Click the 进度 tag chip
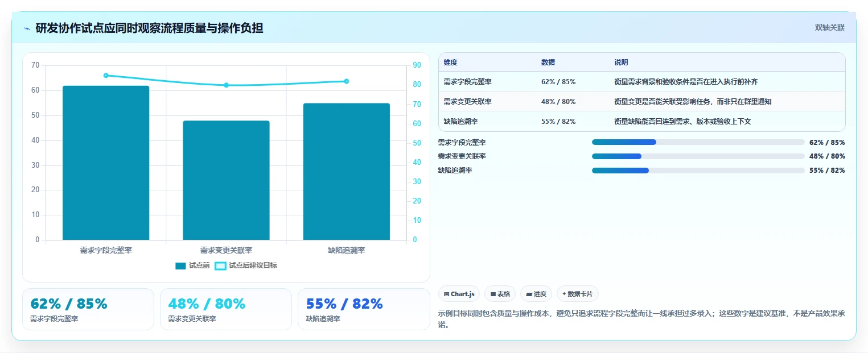 click(536, 294)
